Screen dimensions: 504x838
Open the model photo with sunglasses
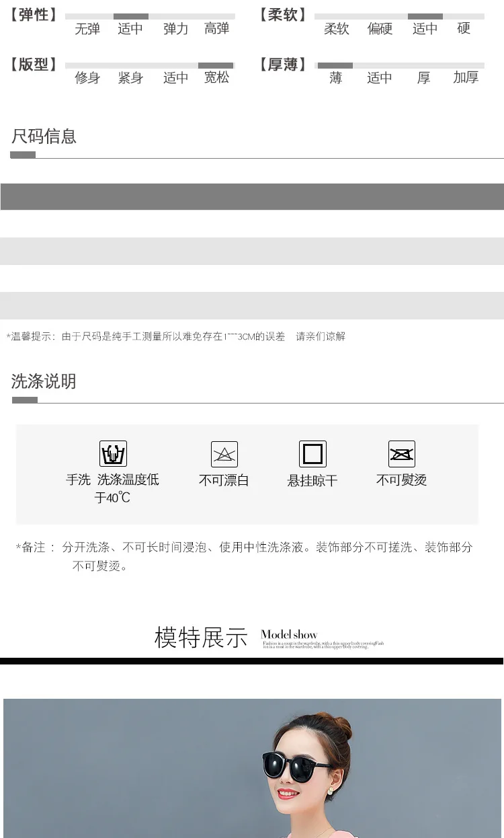point(252,768)
